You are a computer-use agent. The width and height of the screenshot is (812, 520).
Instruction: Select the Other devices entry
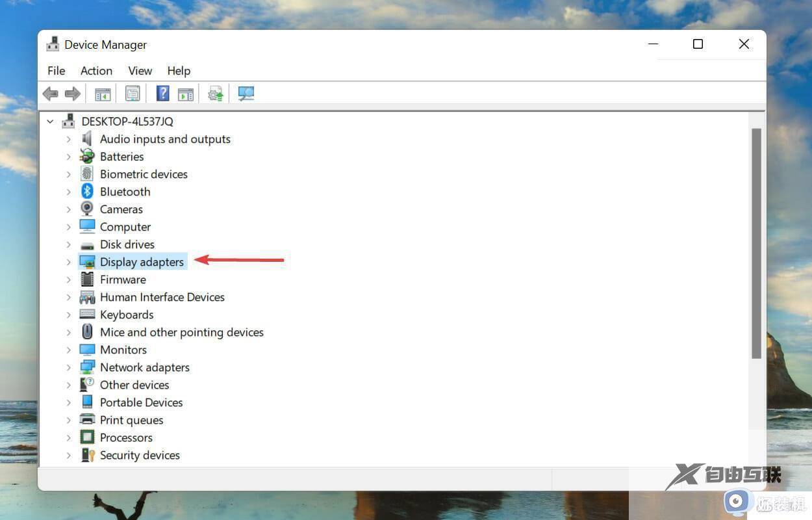pyautogui.click(x=134, y=384)
